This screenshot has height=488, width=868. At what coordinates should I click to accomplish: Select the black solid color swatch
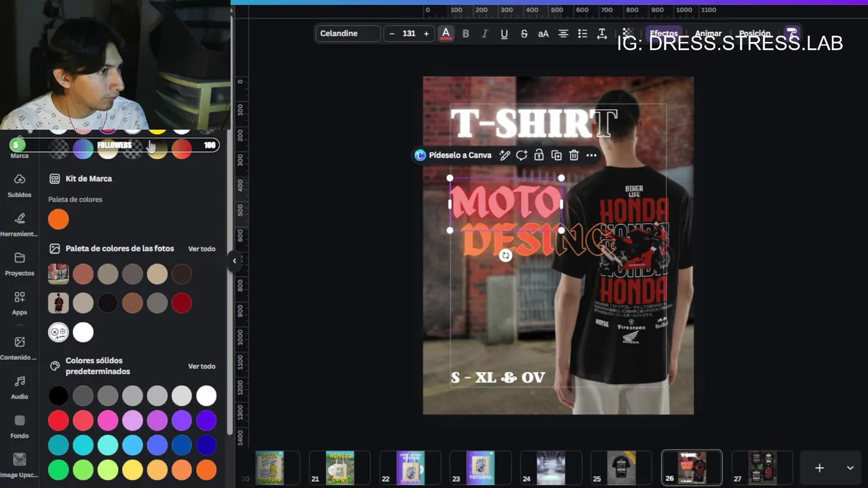point(58,396)
